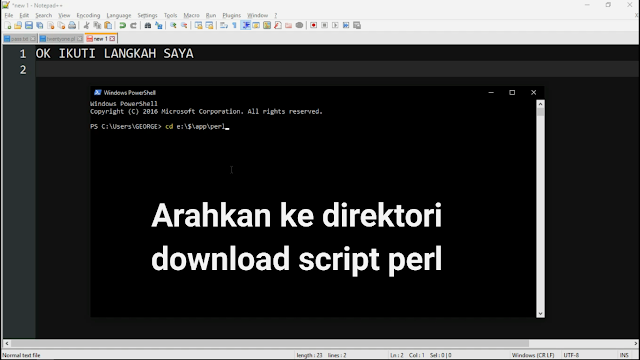Click Notepad++ horizontal scrollbar right arrow
Image resolution: width=640 pixels, height=360 pixels.
(x=636, y=344)
